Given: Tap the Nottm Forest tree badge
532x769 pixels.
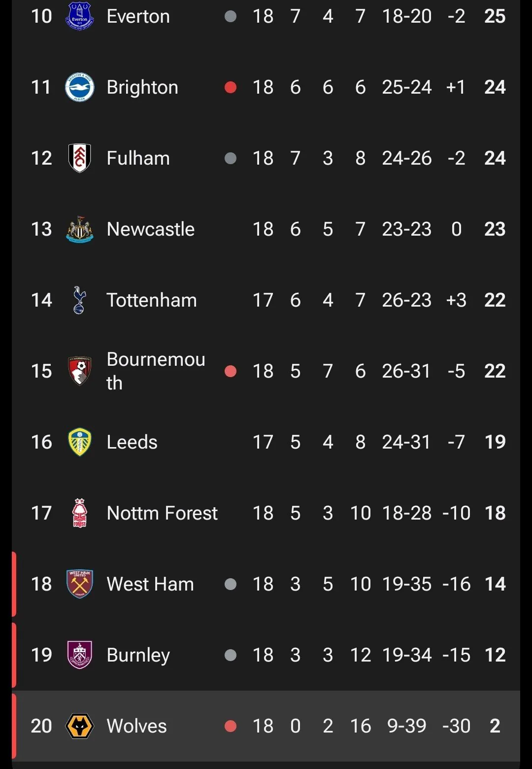Looking at the screenshot, I should coord(79,513).
